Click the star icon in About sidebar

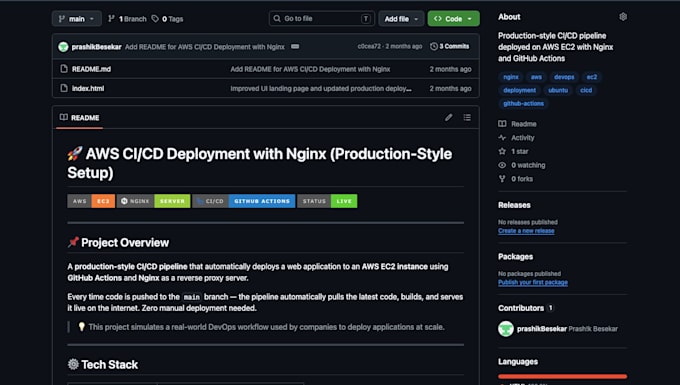(502, 151)
